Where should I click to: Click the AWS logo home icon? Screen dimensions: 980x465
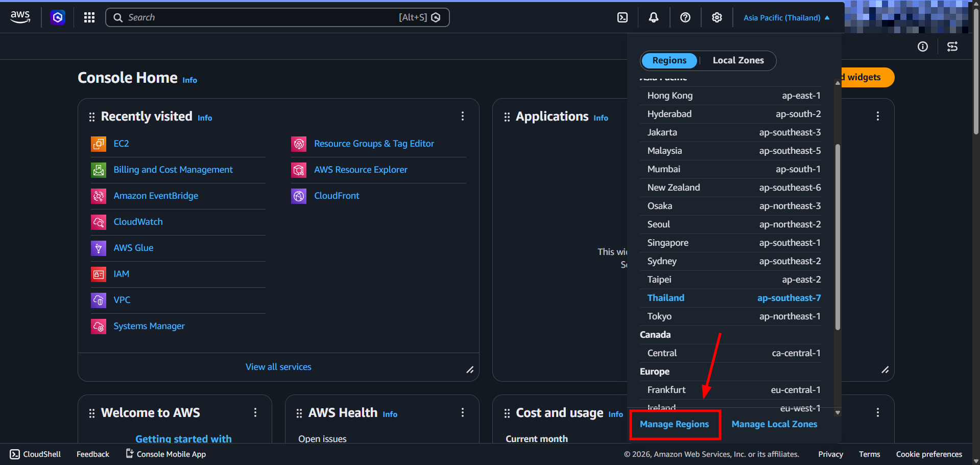(x=20, y=17)
